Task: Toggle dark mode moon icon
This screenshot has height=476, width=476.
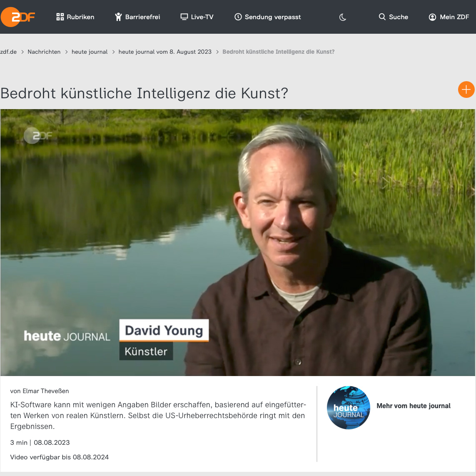Action: pos(342,17)
